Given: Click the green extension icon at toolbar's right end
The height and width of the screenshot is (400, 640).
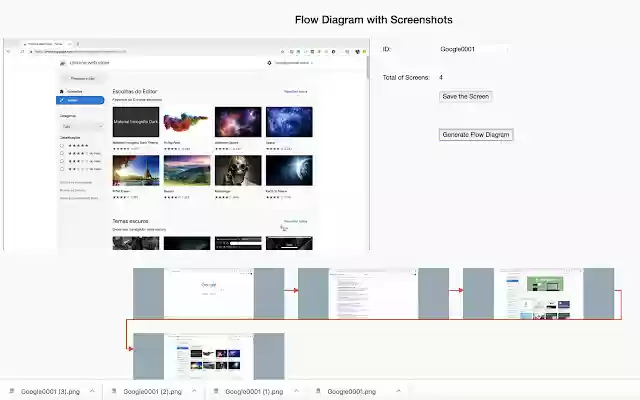Looking at the screenshot, I should point(364,51).
